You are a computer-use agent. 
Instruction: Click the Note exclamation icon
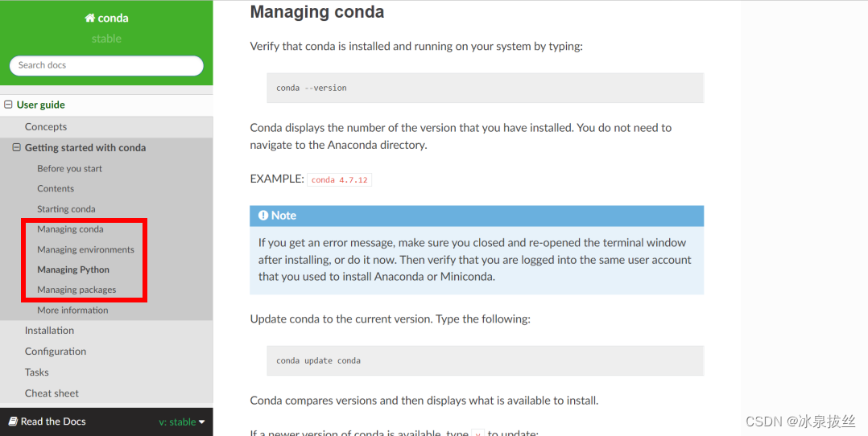pyautogui.click(x=263, y=216)
